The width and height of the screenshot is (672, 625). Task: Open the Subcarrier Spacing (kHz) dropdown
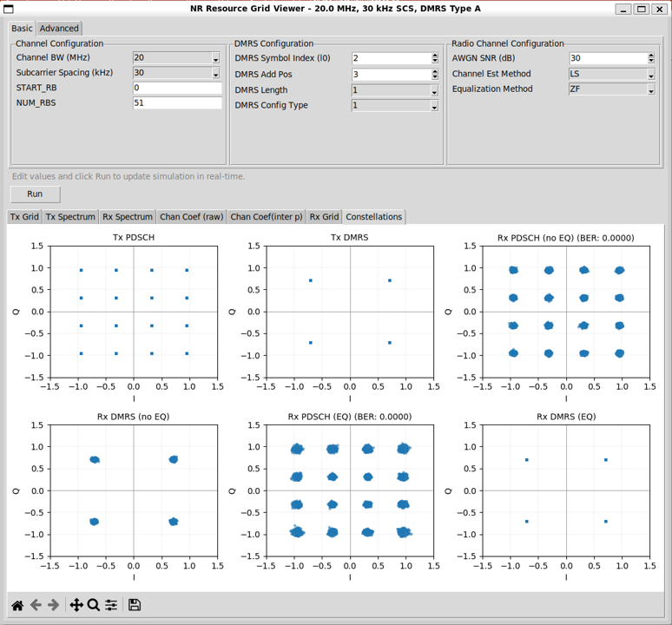pyautogui.click(x=215, y=74)
